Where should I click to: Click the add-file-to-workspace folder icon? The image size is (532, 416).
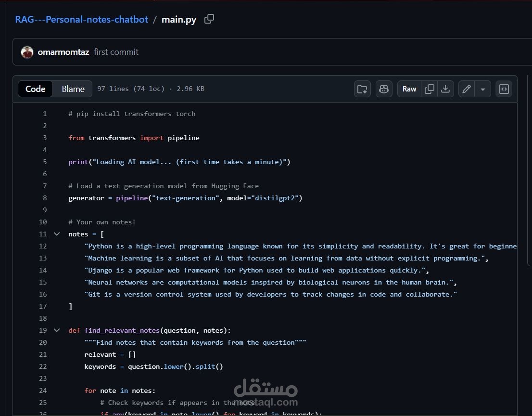tap(362, 89)
